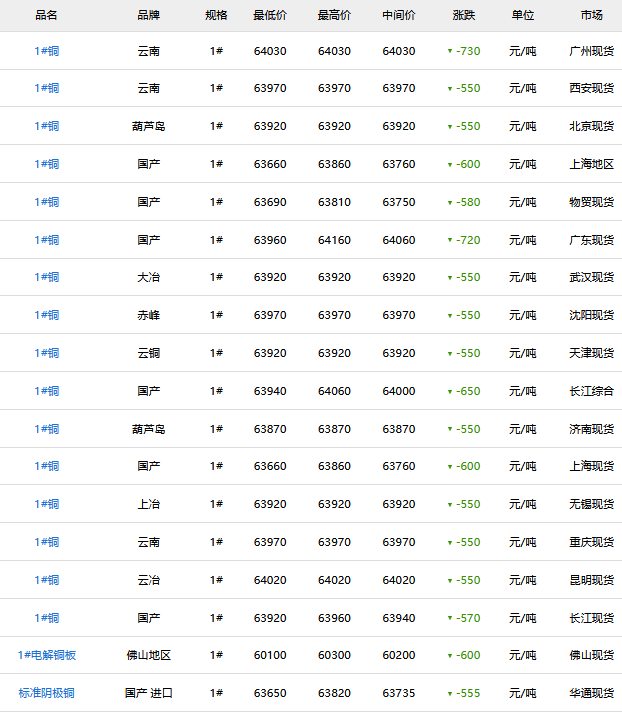Click the green down arrow beside -730
The width and height of the screenshot is (622, 717).
[450, 51]
